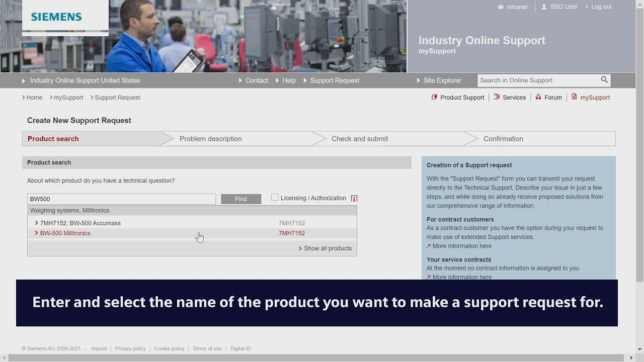Click the Services icon

[x=497, y=97]
